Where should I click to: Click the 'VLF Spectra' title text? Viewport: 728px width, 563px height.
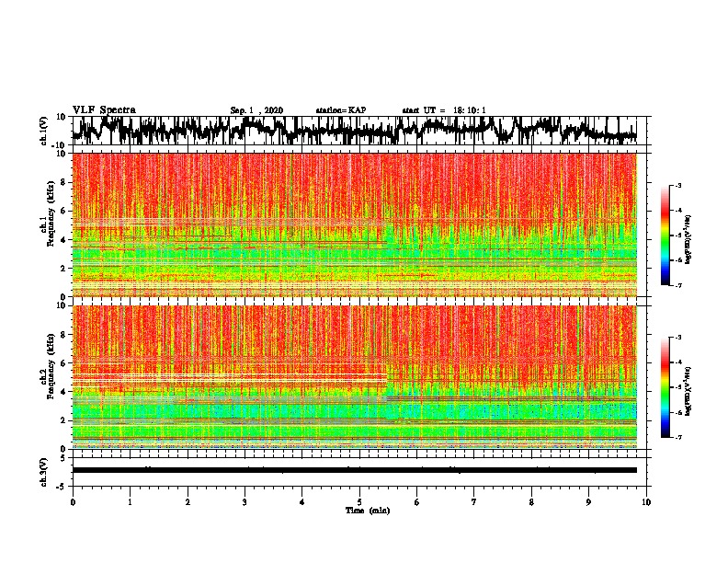tap(104, 110)
